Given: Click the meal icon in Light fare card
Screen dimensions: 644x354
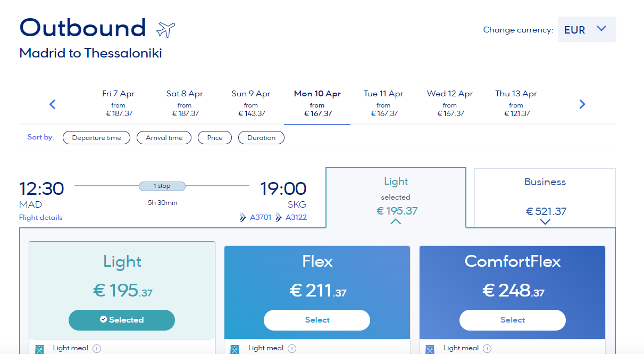Looking at the screenshot, I should 39,349.
